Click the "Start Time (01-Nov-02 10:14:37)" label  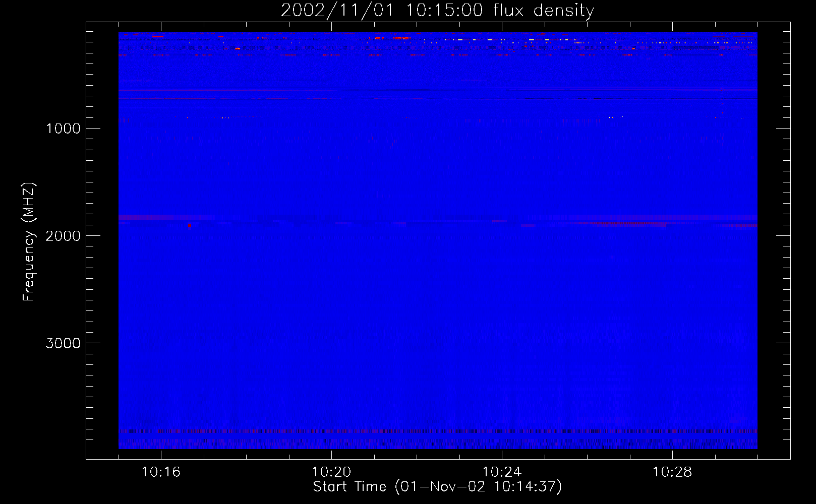[437, 487]
